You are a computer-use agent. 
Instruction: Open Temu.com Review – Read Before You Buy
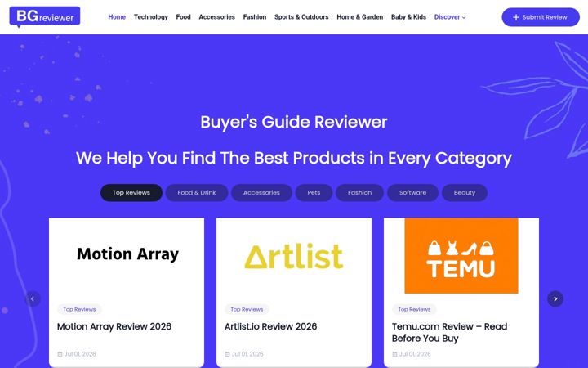(450, 332)
